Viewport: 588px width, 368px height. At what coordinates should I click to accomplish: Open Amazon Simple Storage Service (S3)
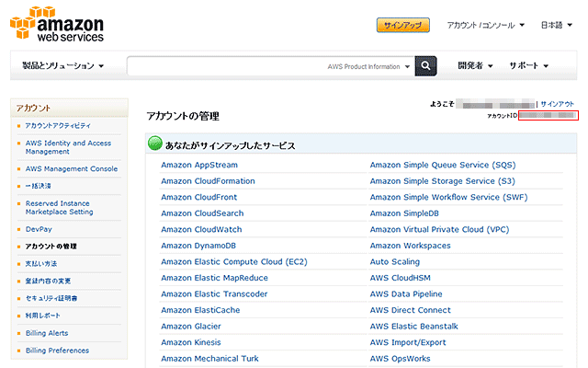point(443,181)
